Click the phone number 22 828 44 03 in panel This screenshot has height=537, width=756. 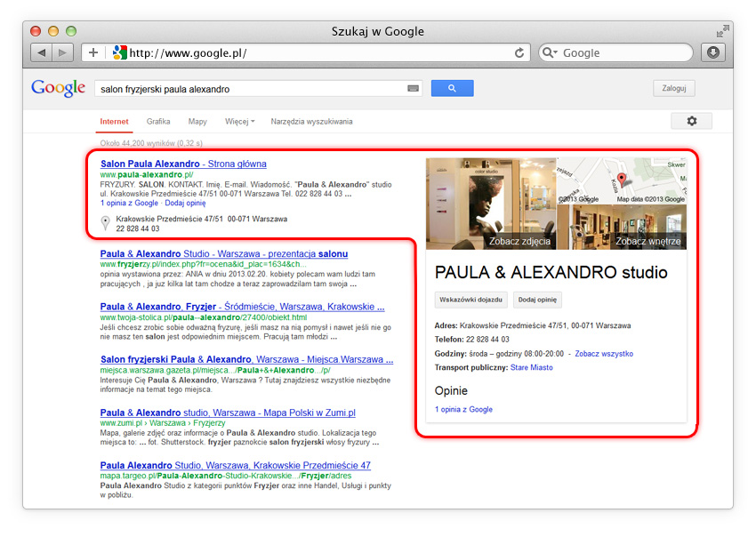(487, 340)
